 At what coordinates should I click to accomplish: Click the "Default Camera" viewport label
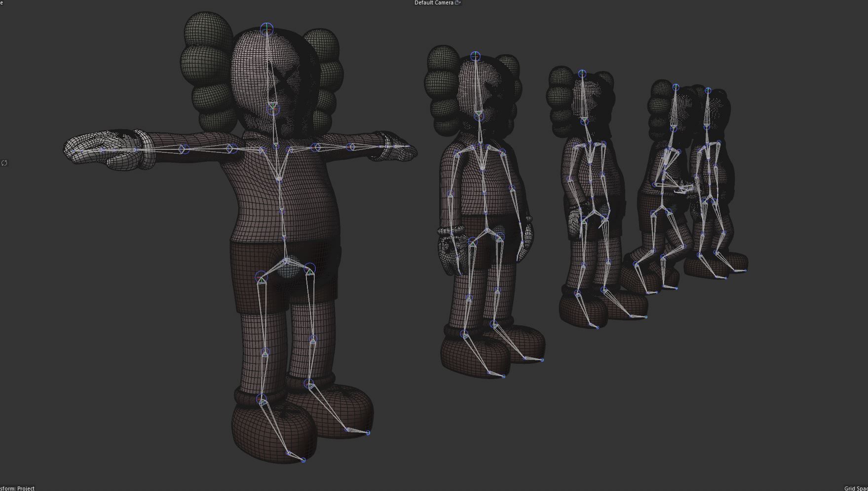[x=434, y=3]
